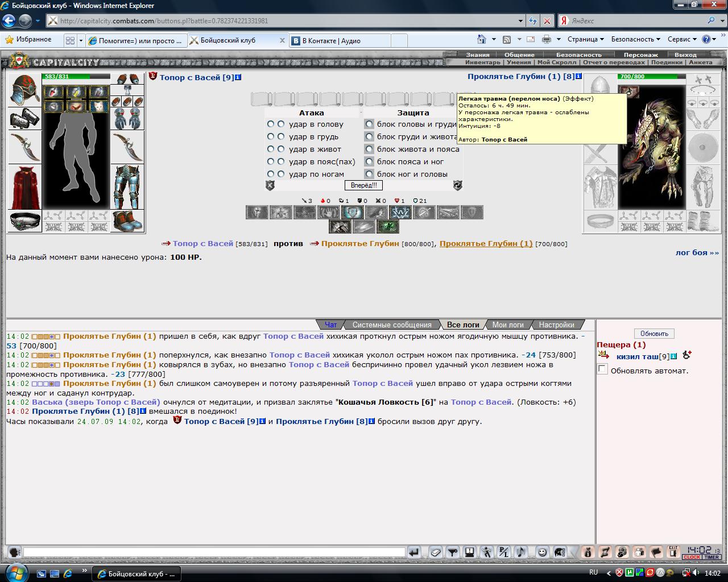Select second attack radio 'удар в живот'

281,149
